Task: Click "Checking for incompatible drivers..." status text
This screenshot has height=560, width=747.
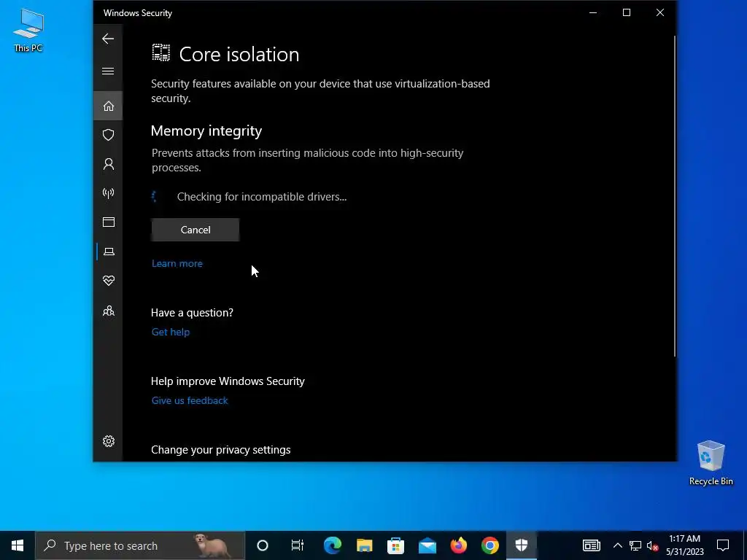Action: tap(262, 197)
